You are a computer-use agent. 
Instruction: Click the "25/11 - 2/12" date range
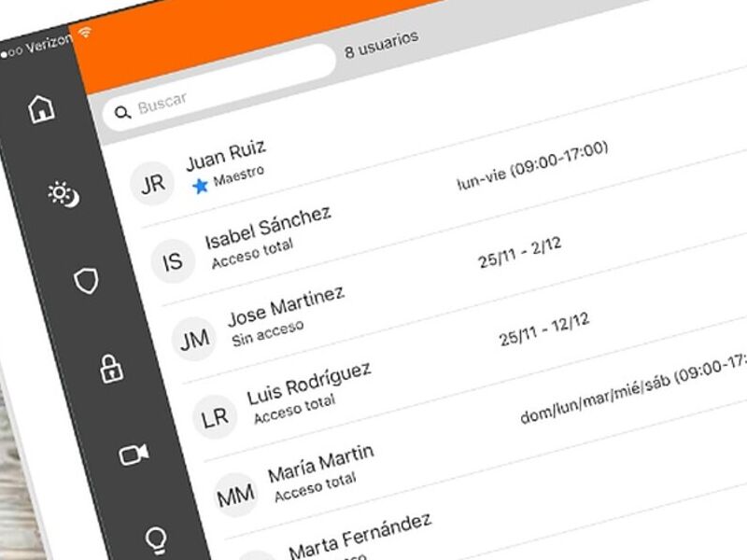point(520,252)
